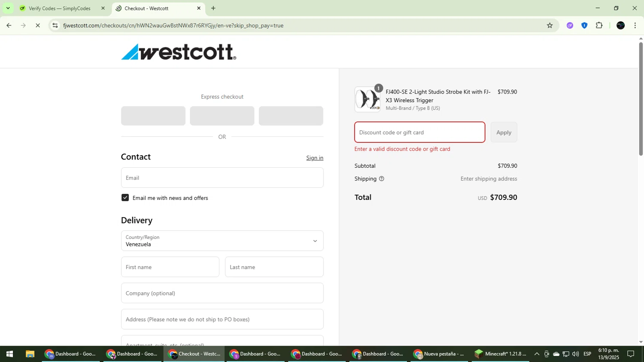Image resolution: width=644 pixels, height=362 pixels.
Task: Change the ESP input language
Action: pyautogui.click(x=587, y=354)
